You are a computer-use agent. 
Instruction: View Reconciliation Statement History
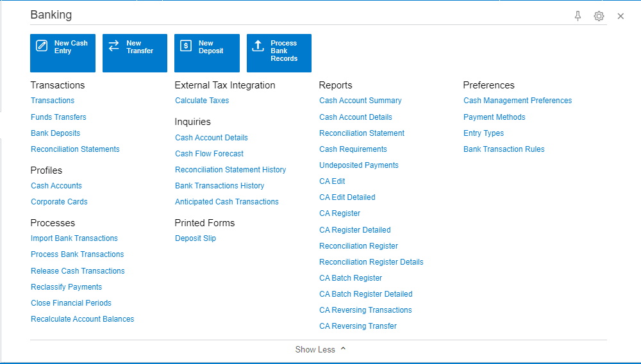231,170
